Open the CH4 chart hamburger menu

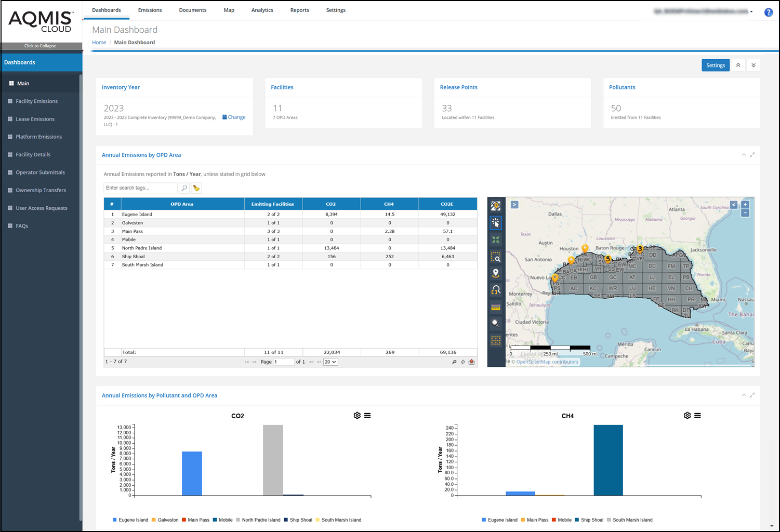[698, 415]
